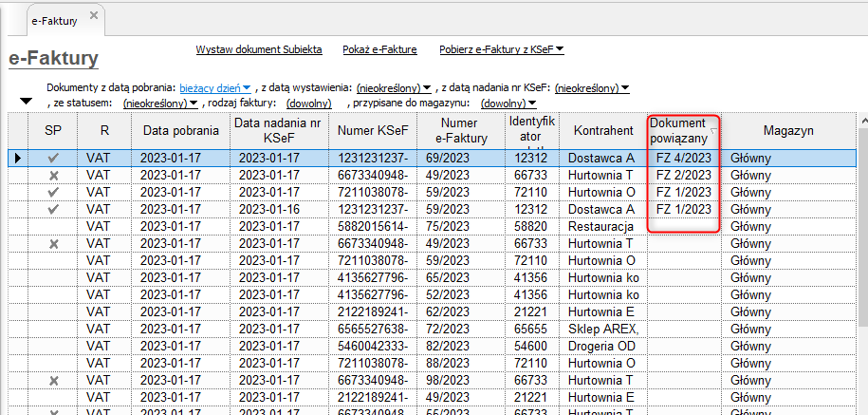Click Pokaż e-Fakturę link
Screen dimensions: 868x415
click(x=379, y=49)
